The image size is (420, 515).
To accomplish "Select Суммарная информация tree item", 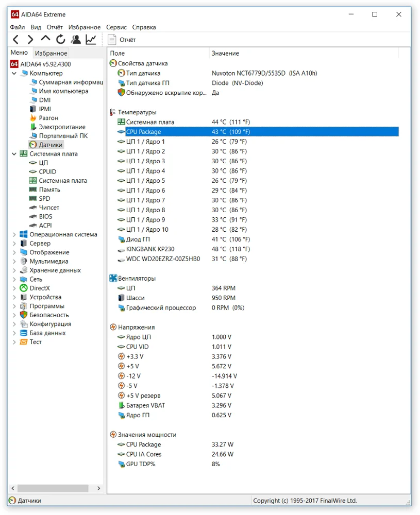I will point(71,82).
